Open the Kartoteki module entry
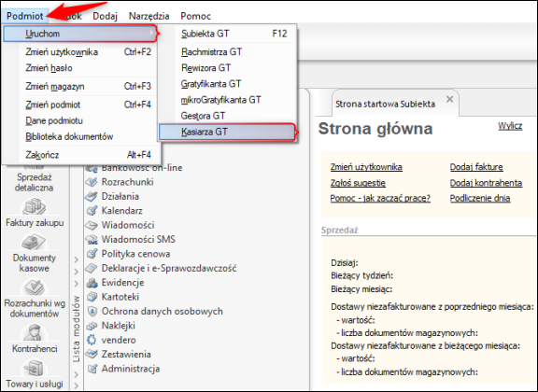 point(120,297)
